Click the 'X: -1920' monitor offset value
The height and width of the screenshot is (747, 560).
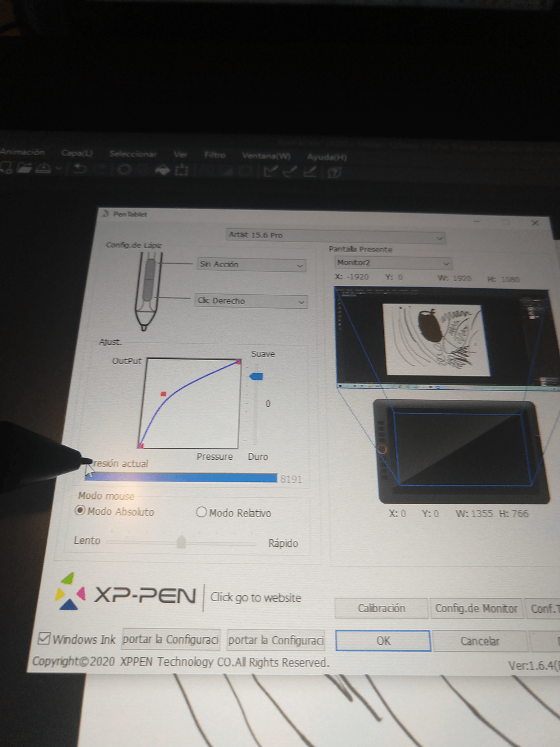coord(352,277)
